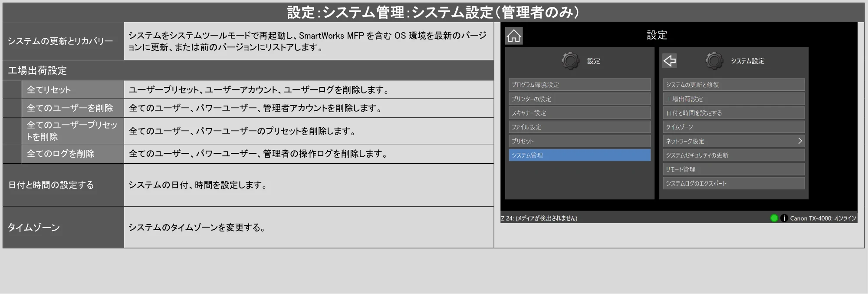Click the gear icon next to 設定 heading
The width and height of the screenshot is (868, 294).
[570, 61]
